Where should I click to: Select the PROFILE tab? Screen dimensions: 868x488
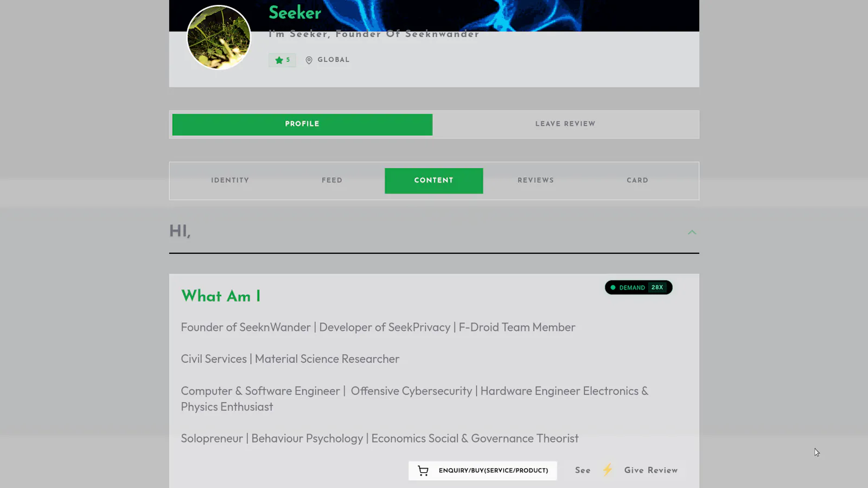point(302,124)
